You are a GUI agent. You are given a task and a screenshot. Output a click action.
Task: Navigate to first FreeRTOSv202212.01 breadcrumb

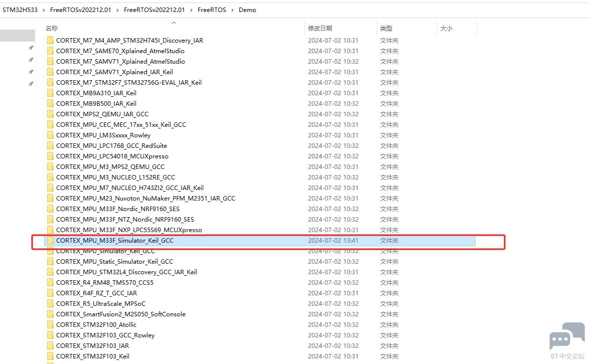[80, 10]
